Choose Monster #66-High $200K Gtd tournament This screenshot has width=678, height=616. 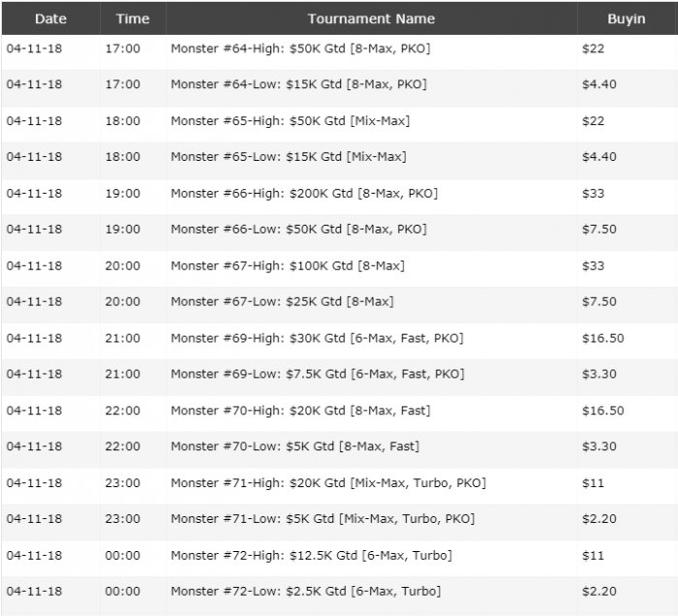[304, 194]
